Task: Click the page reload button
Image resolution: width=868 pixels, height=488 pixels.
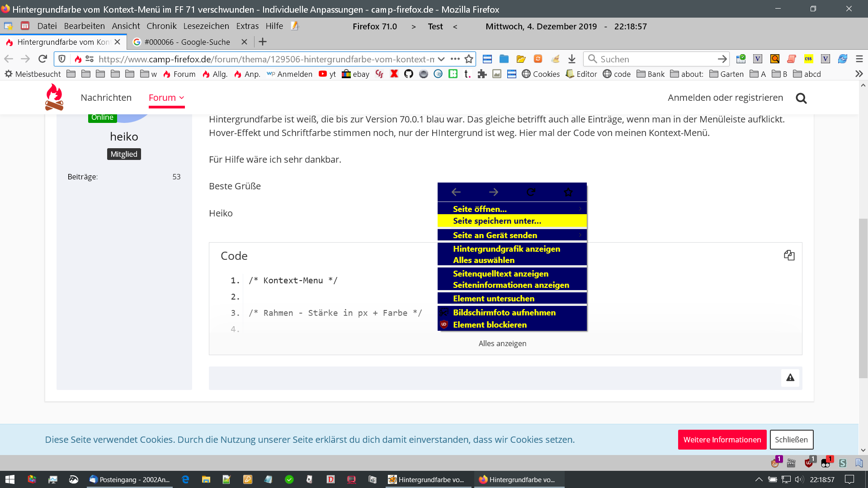Action: click(43, 59)
